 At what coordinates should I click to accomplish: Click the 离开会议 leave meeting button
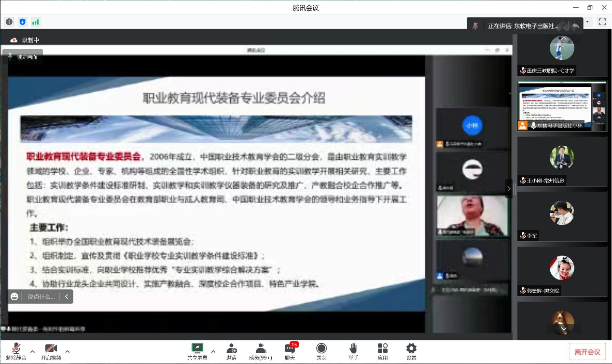click(x=587, y=352)
